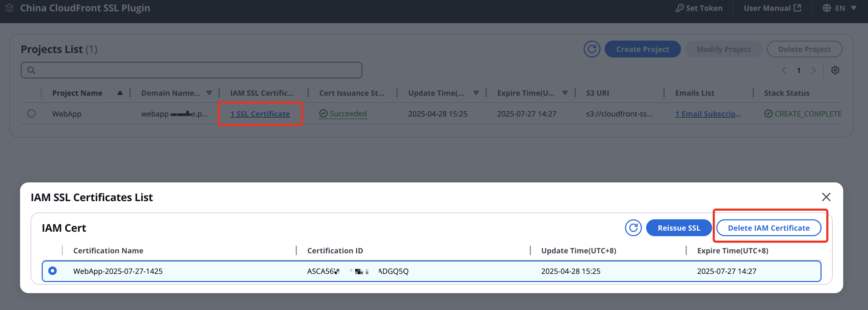Screen dimensions: 868x310
Task: Click the WebApp-2025-07-27-1425 certification name
Action: tap(118, 271)
